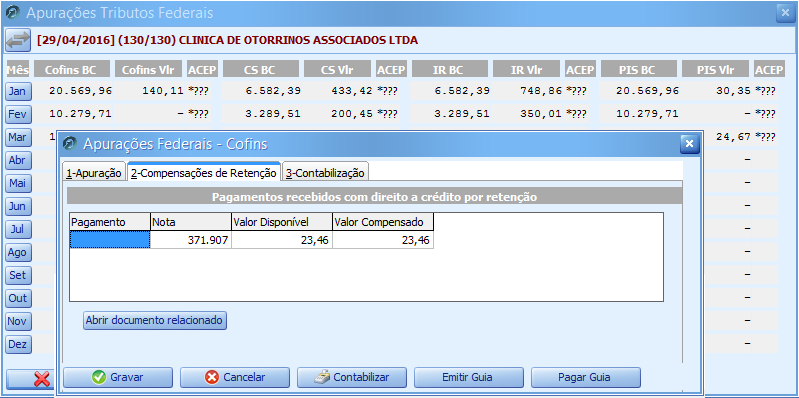Click the Gravar button
The width and height of the screenshot is (799, 398).
(x=118, y=378)
